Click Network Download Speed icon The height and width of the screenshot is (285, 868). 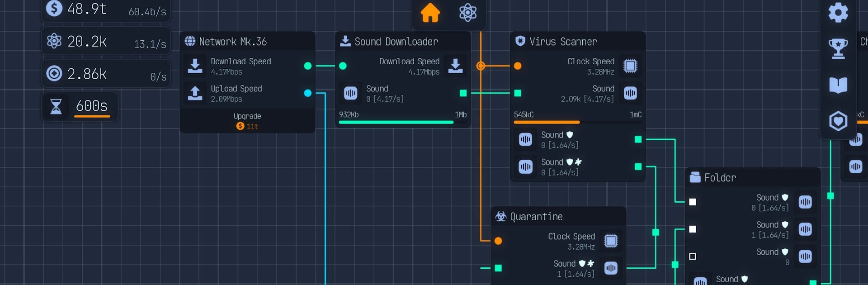pyautogui.click(x=195, y=66)
